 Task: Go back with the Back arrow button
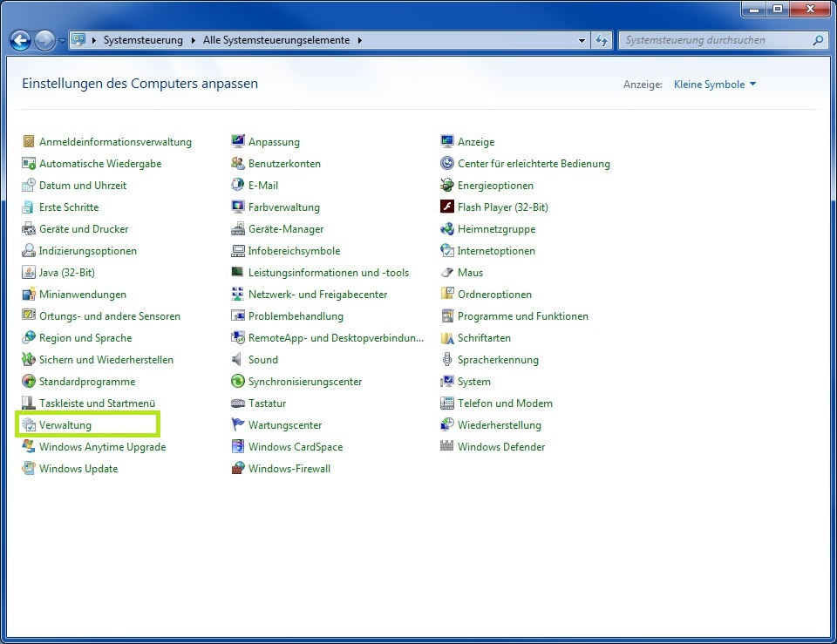pos(20,41)
